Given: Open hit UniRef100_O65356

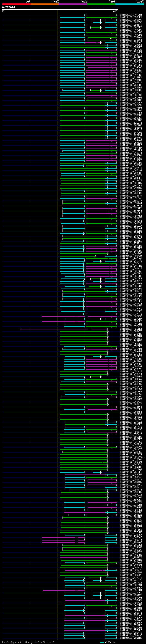Looking at the screenshot, I should [x=131, y=22].
